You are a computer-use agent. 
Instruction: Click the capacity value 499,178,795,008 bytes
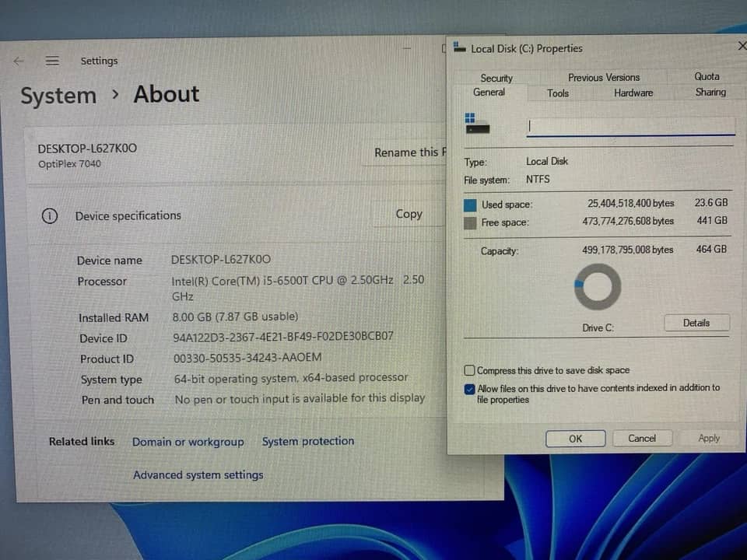(x=627, y=250)
